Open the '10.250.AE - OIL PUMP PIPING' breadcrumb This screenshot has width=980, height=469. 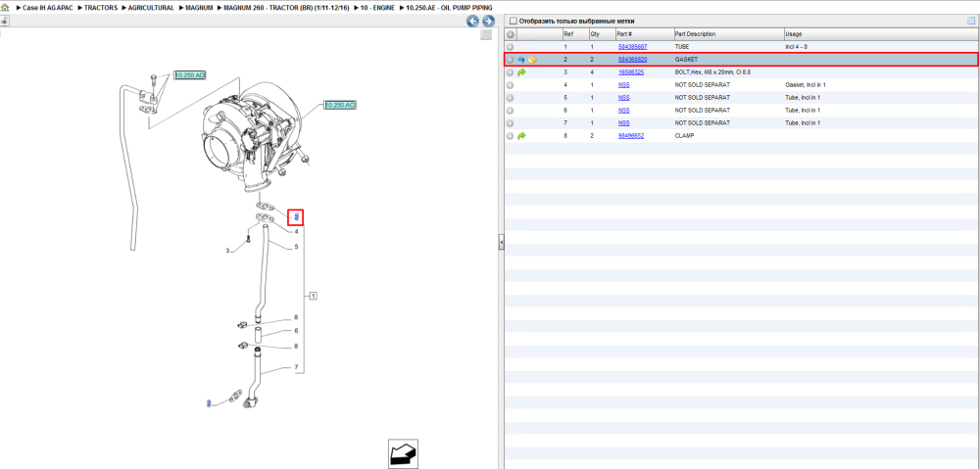tap(449, 8)
